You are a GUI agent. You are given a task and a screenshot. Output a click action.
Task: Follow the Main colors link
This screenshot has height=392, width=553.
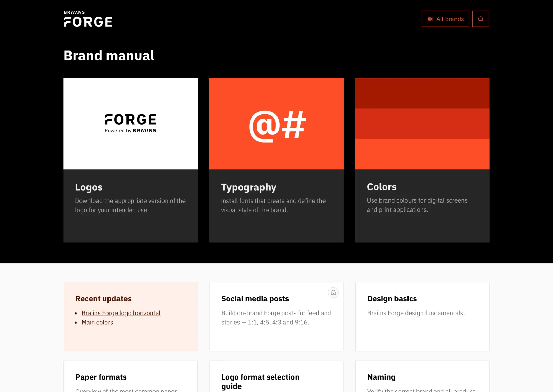tap(97, 323)
